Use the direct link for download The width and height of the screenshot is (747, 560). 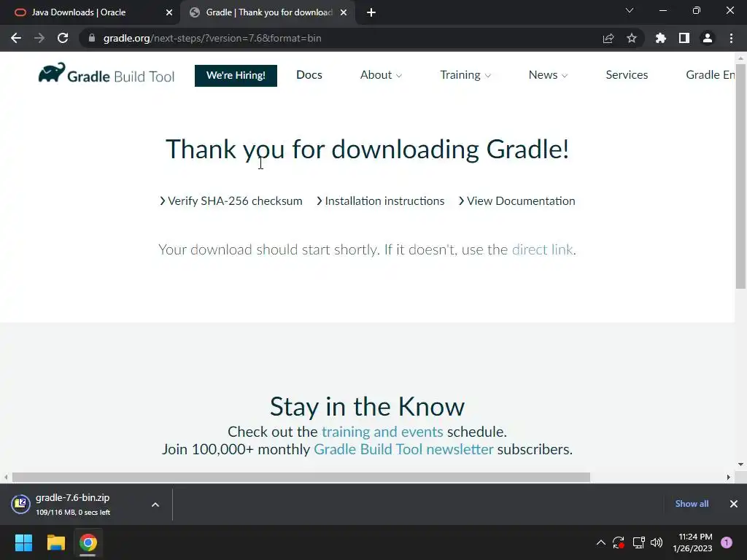click(x=542, y=249)
